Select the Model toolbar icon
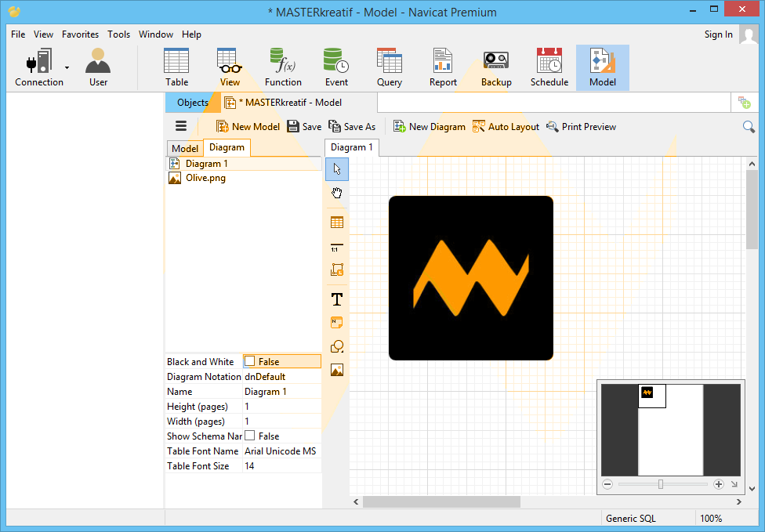This screenshot has height=532, width=765. pyautogui.click(x=603, y=68)
